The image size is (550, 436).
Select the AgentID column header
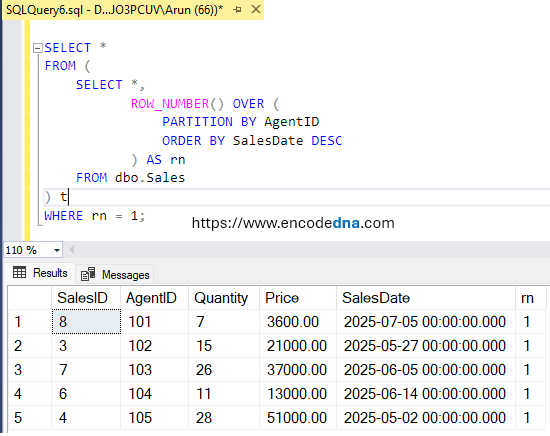[154, 298]
